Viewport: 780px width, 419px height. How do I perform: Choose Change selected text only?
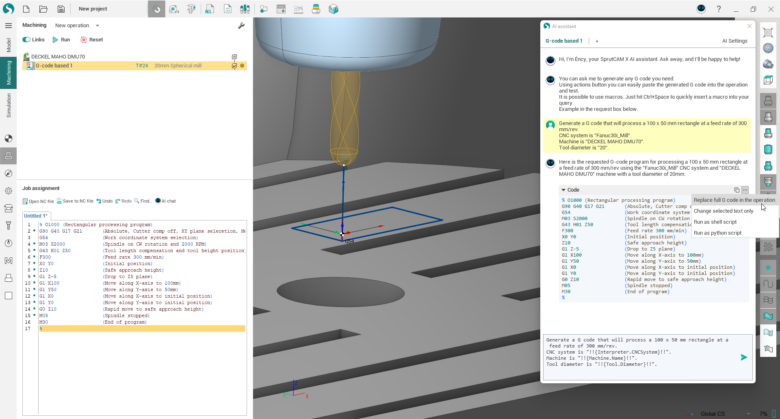pos(724,211)
